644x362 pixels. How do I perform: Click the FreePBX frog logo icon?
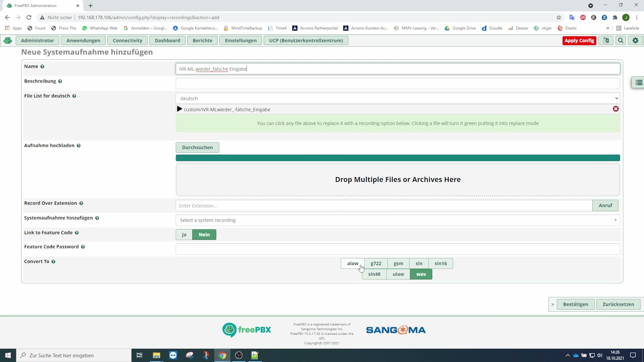click(8, 40)
